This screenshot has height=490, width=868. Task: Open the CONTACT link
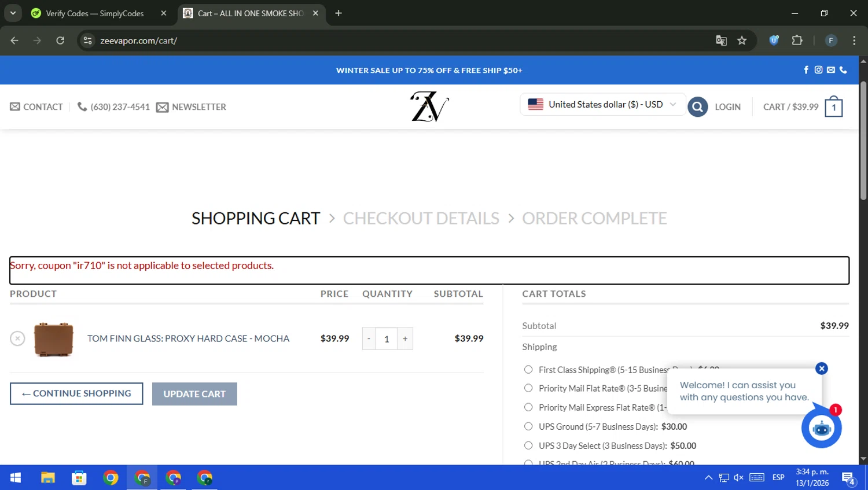click(x=36, y=107)
